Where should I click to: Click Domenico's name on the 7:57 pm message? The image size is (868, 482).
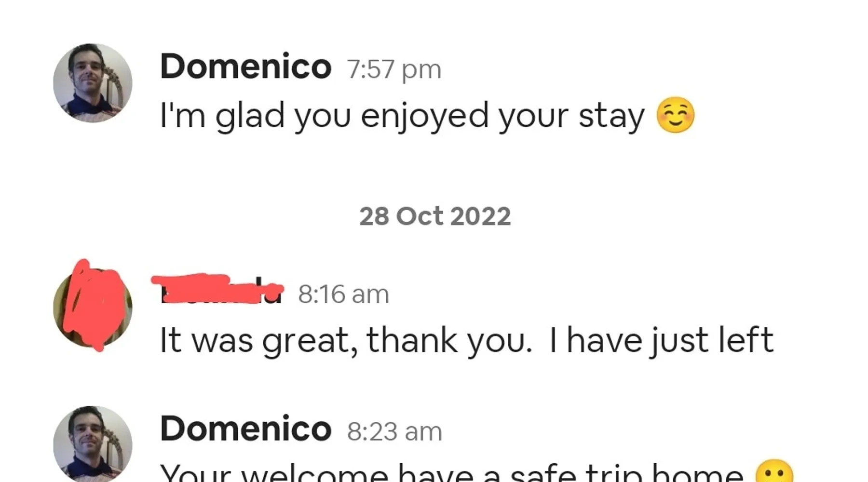click(245, 67)
